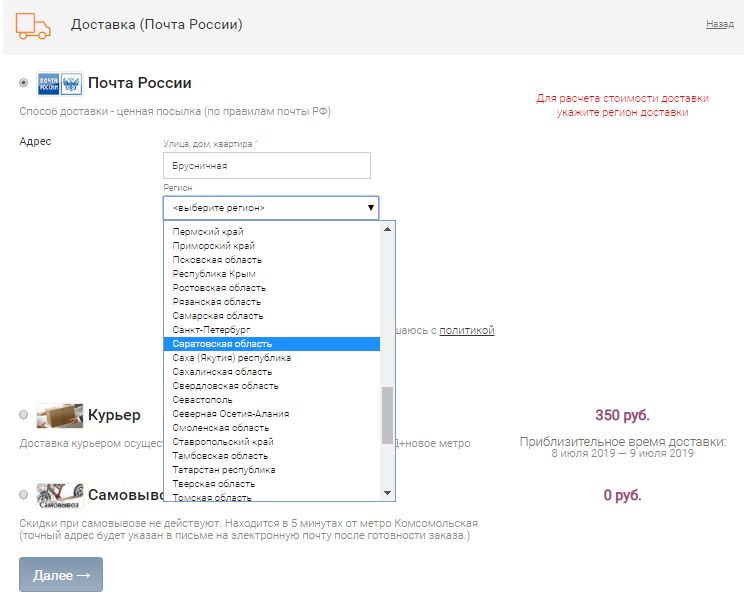Click the street address input field
The image size is (744, 599).
tap(267, 166)
